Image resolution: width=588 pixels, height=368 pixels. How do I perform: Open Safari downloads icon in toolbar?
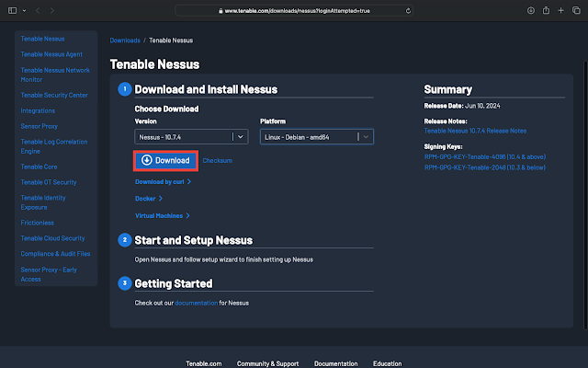(531, 10)
